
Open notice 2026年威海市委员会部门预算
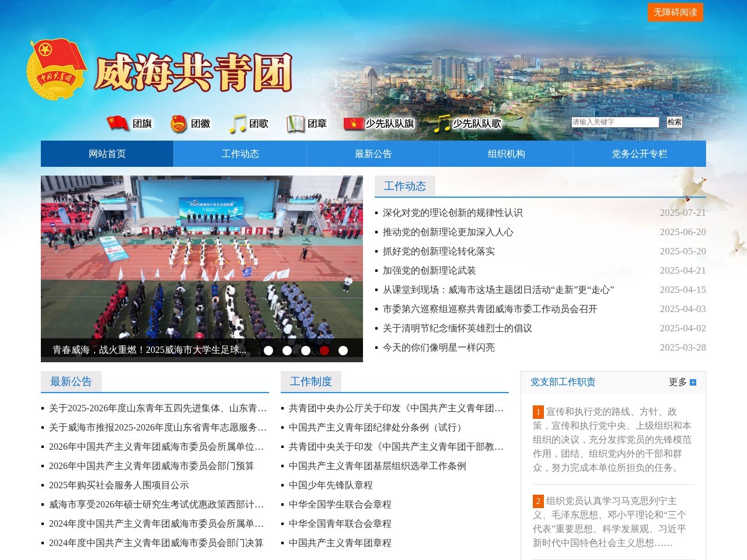click(x=152, y=466)
